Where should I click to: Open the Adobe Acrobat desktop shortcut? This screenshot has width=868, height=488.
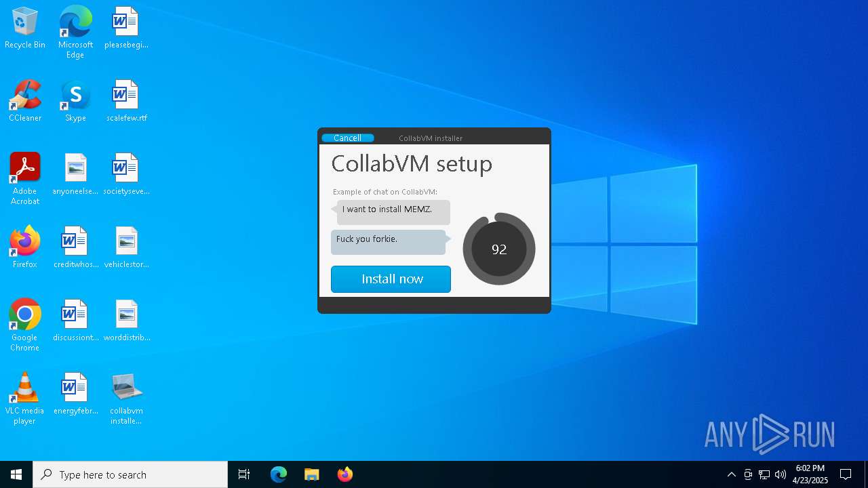click(25, 179)
